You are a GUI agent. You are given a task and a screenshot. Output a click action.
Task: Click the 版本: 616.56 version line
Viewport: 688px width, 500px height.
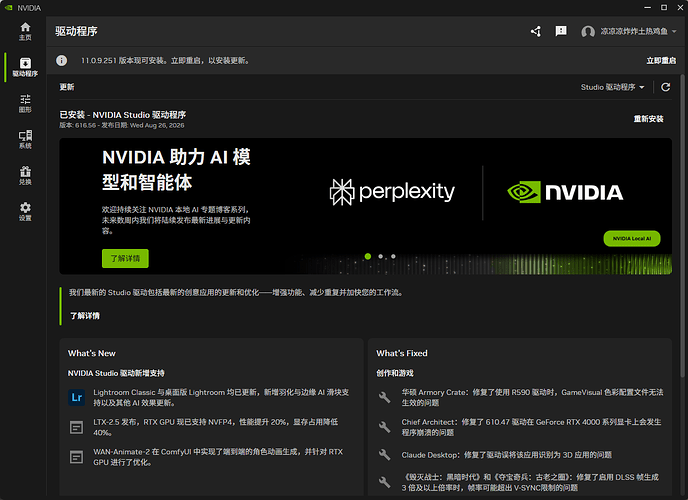[x=122, y=125]
